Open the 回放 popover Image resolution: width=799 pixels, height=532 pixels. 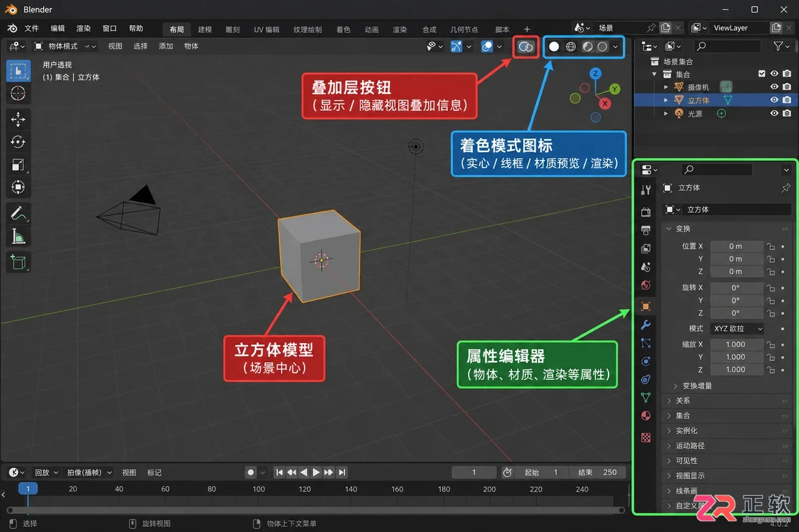click(46, 473)
